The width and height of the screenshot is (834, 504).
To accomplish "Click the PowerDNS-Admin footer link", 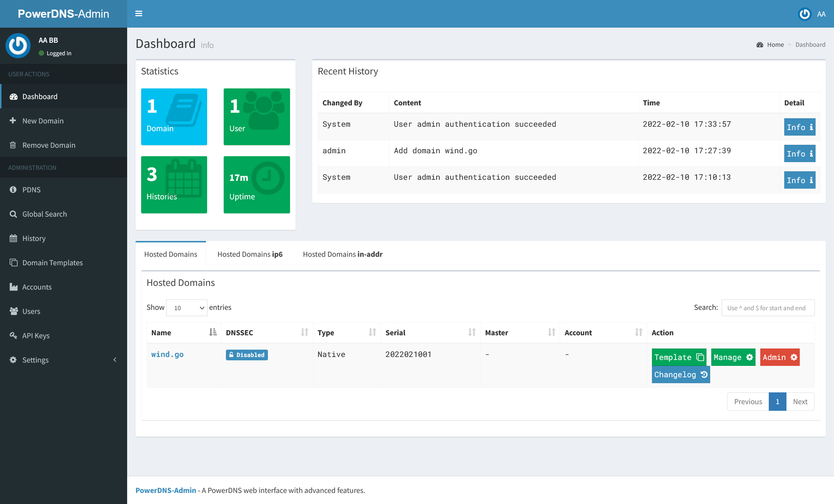I will (165, 490).
